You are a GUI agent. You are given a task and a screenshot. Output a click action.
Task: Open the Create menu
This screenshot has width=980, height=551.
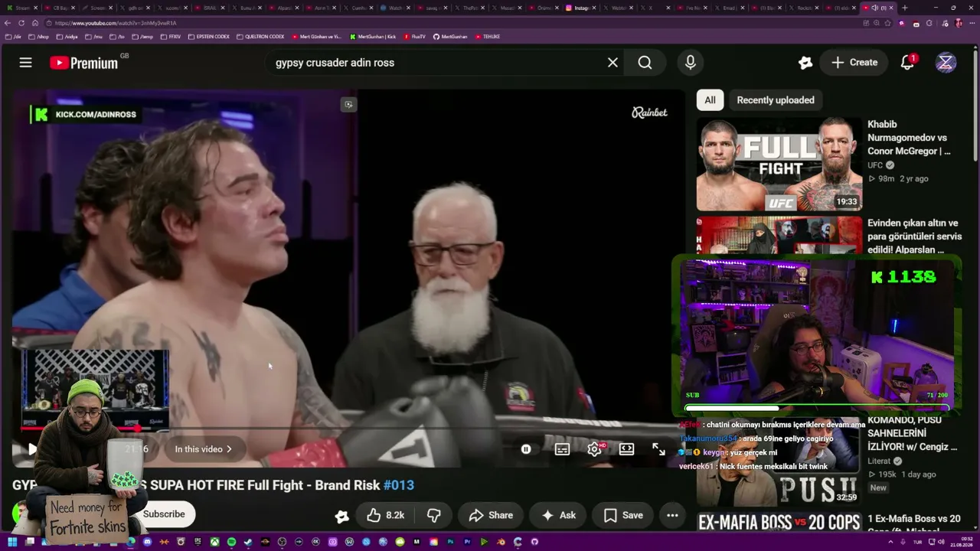[854, 63]
